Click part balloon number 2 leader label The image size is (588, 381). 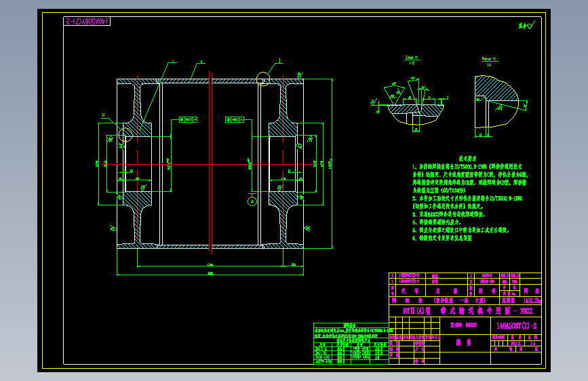tap(201, 62)
